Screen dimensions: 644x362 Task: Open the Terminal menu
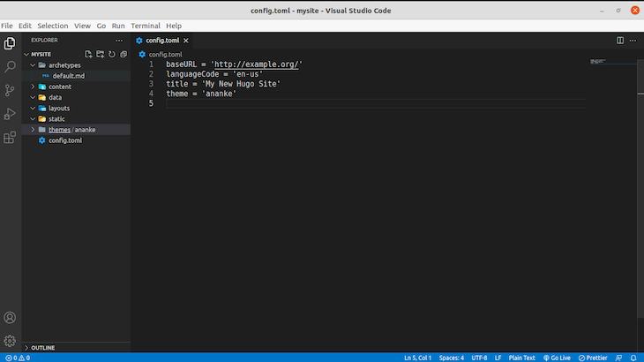point(146,26)
